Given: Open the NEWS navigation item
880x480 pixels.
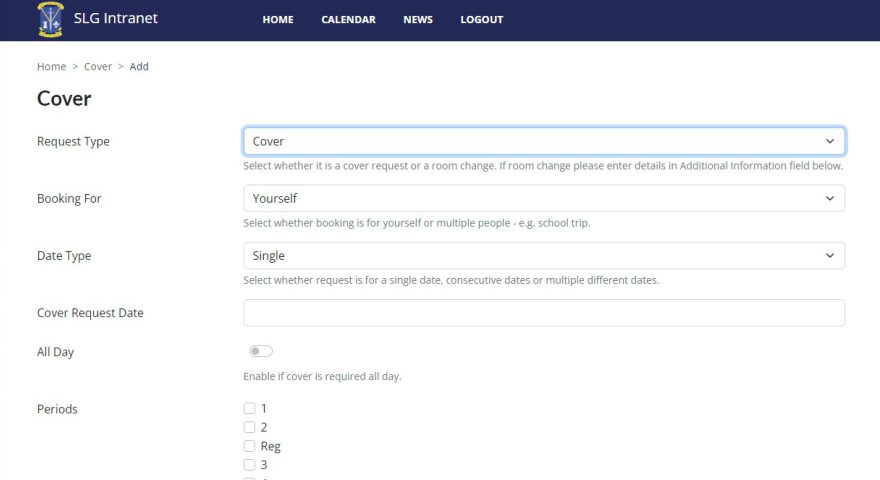Looking at the screenshot, I should point(418,20).
